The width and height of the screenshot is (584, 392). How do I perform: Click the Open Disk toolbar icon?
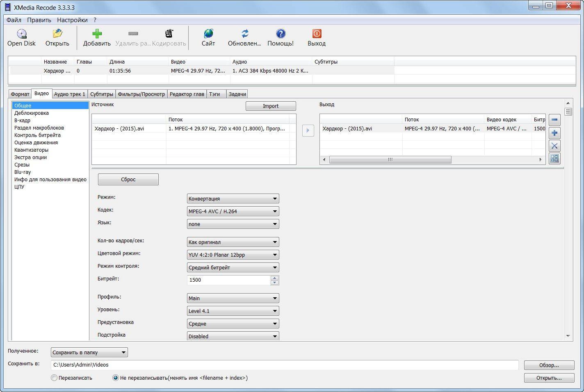tap(21, 34)
